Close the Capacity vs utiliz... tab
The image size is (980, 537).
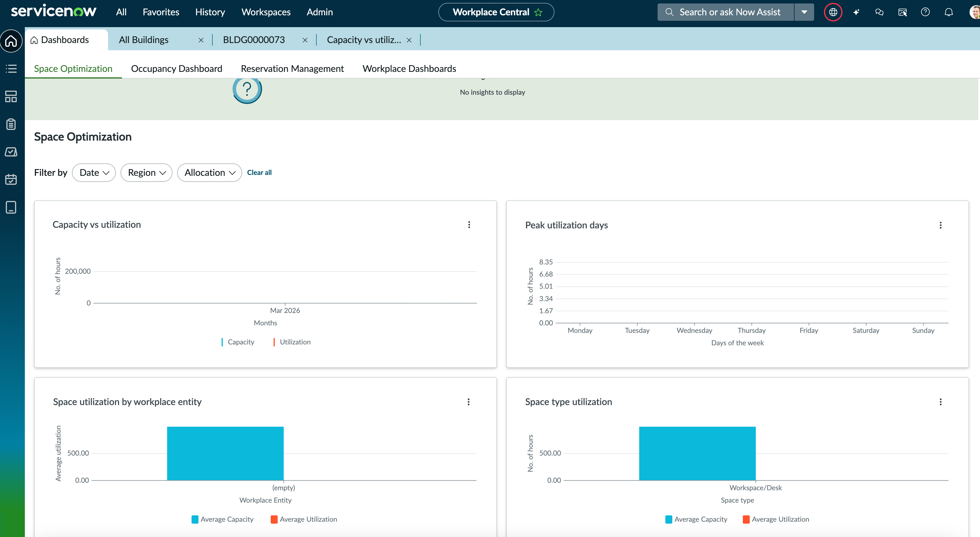point(409,40)
